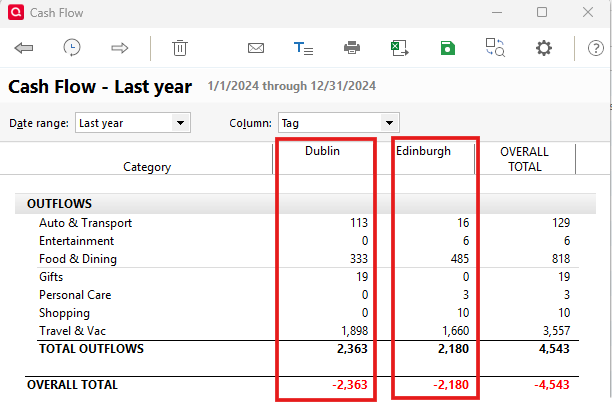Open help with the question mark icon
Viewport: 612px width, 402px height.
[596, 48]
